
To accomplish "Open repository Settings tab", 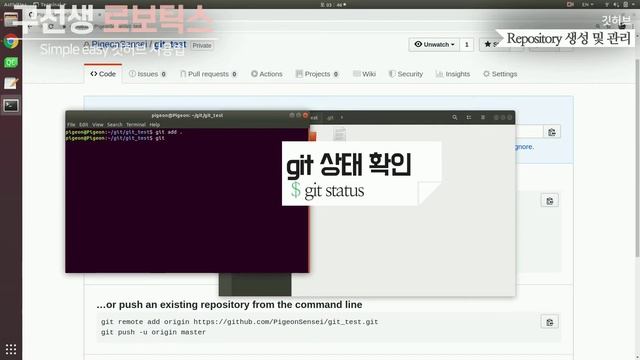I will pos(500,74).
